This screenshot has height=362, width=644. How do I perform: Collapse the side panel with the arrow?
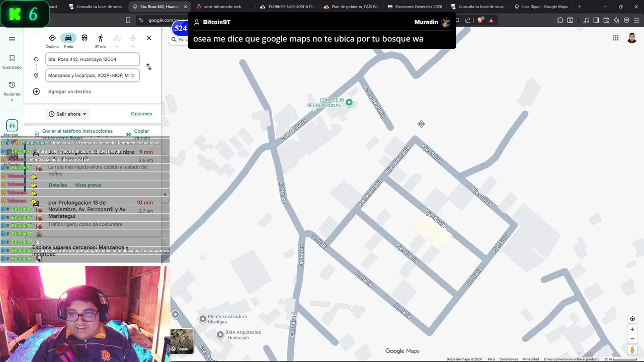click(165, 195)
